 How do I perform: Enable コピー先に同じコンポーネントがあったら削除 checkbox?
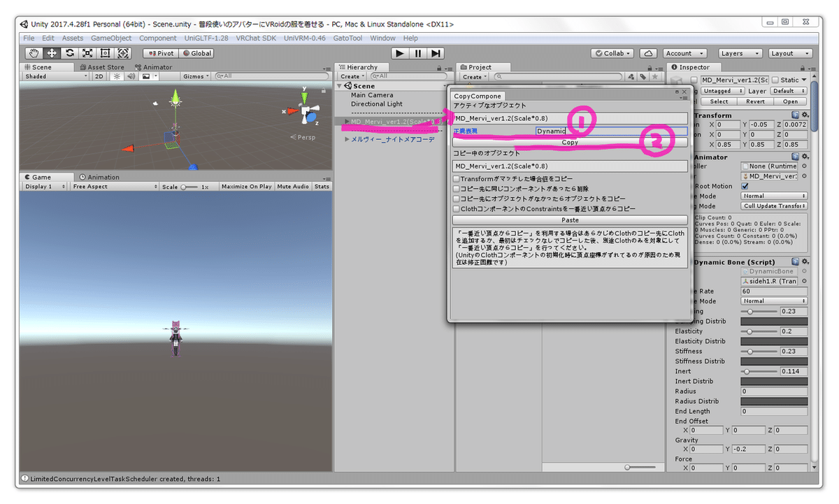[457, 189]
